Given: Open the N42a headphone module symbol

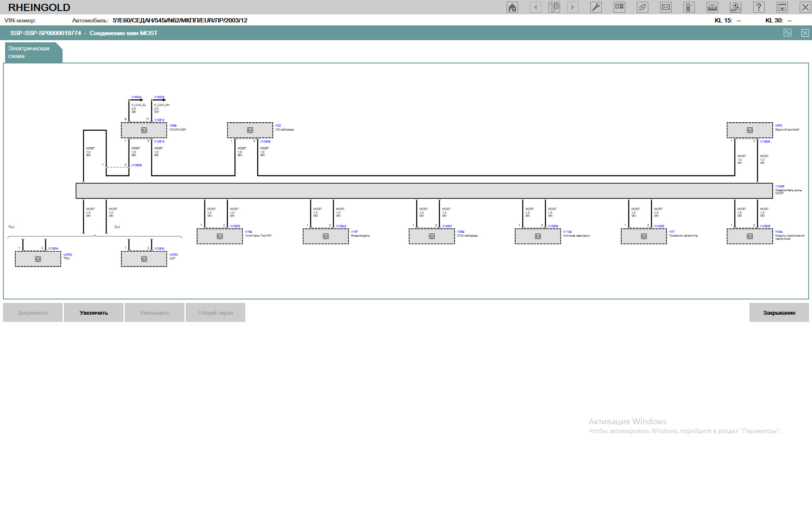Looking at the screenshot, I should (x=750, y=236).
